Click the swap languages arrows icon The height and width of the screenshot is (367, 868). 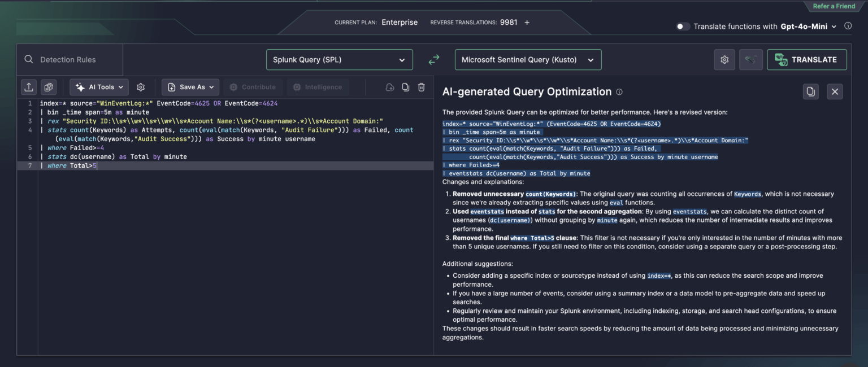433,59
